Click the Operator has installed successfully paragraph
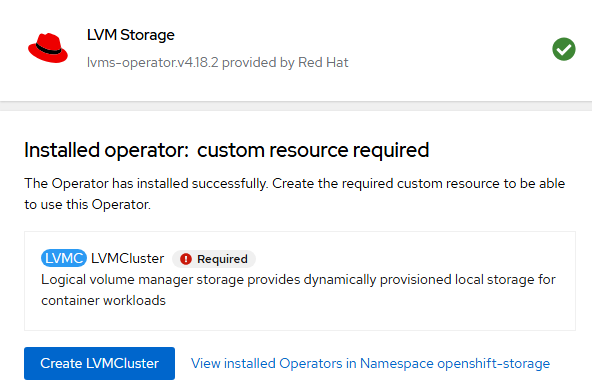 [x=294, y=194]
